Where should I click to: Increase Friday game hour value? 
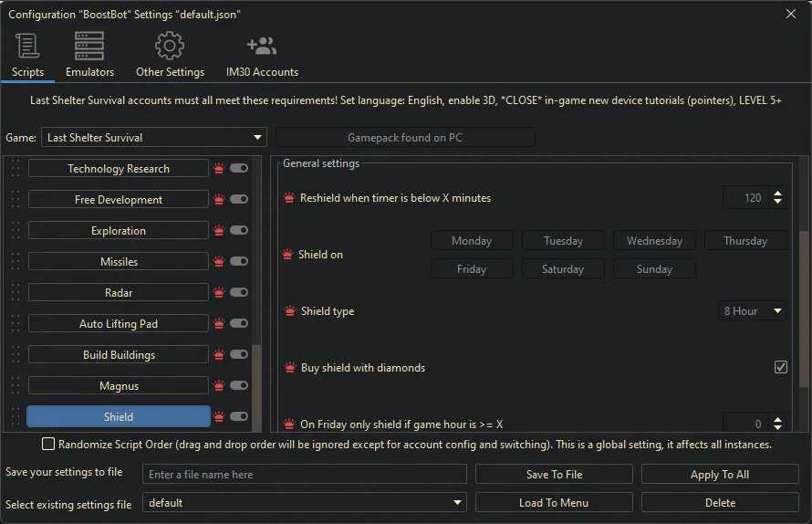click(778, 419)
